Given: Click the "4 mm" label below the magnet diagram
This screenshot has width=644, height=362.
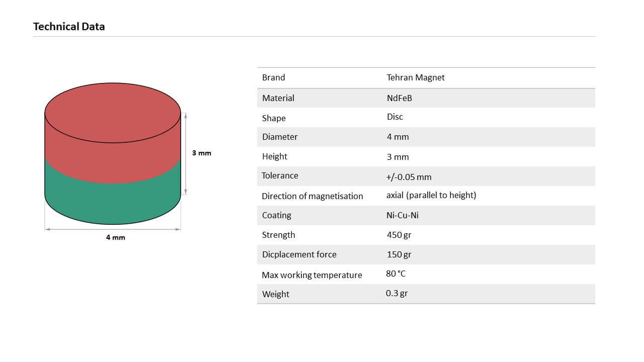Looking at the screenshot, I should pos(115,237).
